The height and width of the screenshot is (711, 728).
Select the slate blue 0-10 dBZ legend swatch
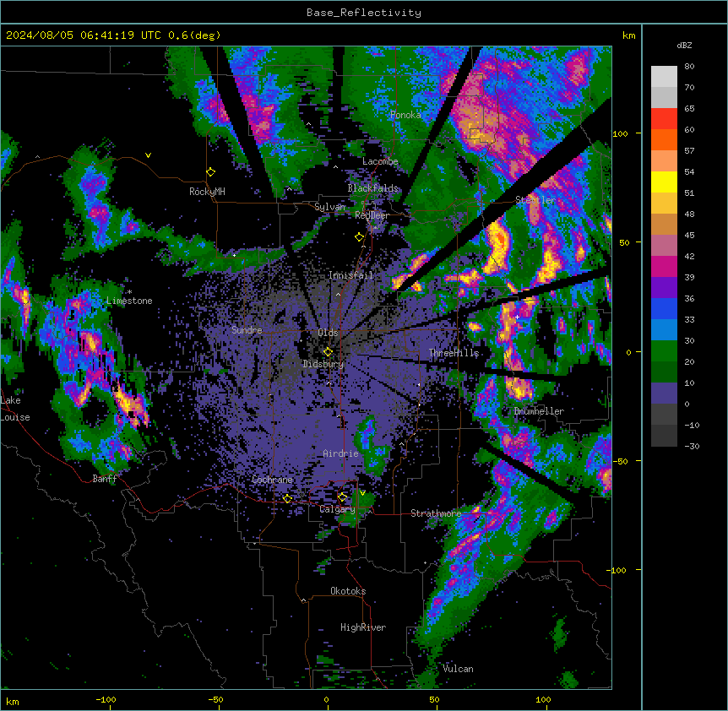pos(664,393)
